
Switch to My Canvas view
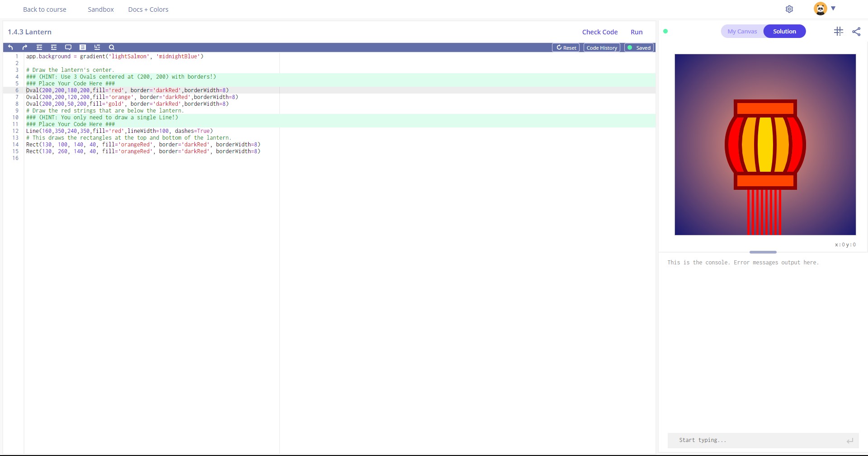coord(742,31)
